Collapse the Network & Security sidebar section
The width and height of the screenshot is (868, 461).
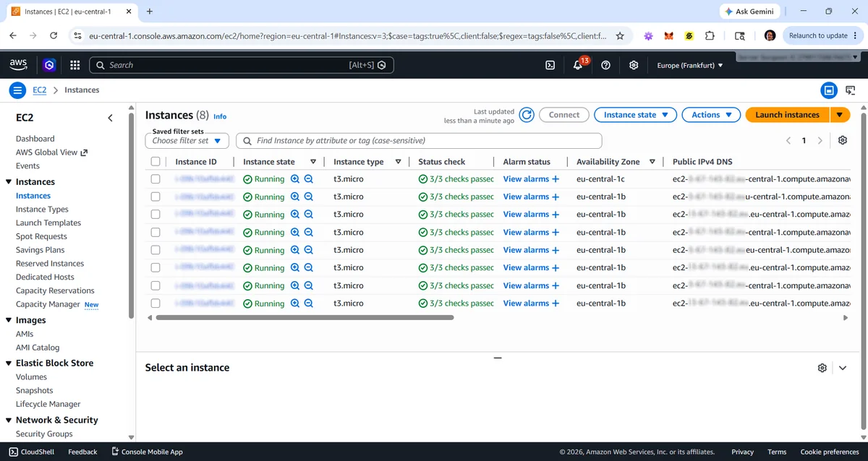click(9, 420)
